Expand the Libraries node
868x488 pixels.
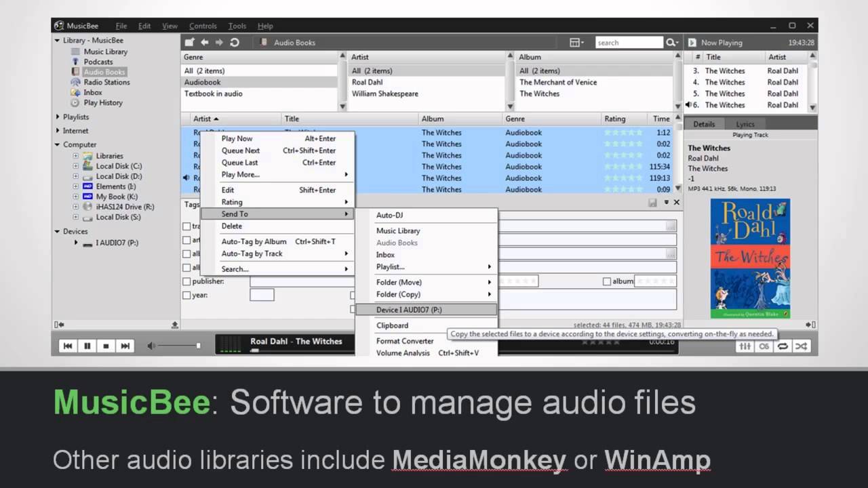pos(76,156)
